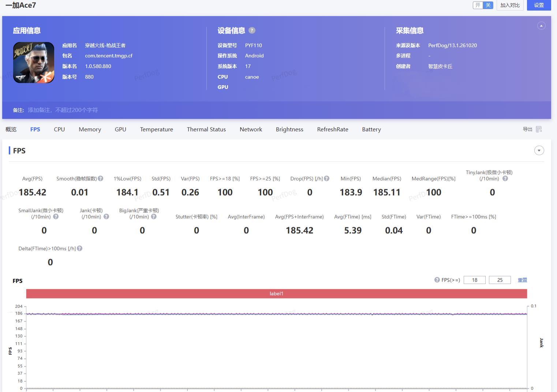The image size is (557, 392).
Task: Click the FPS threshold field showing 18
Action: (475, 280)
